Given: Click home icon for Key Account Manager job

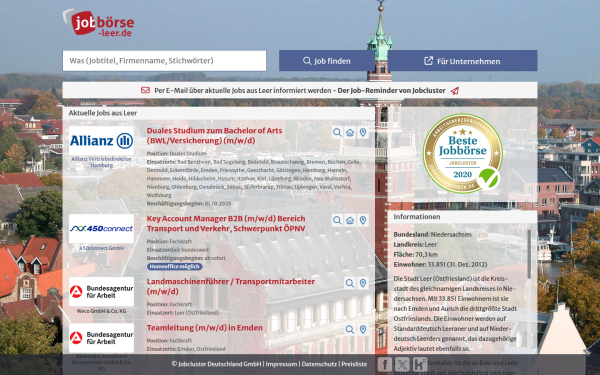Looking at the screenshot, I should (350, 220).
